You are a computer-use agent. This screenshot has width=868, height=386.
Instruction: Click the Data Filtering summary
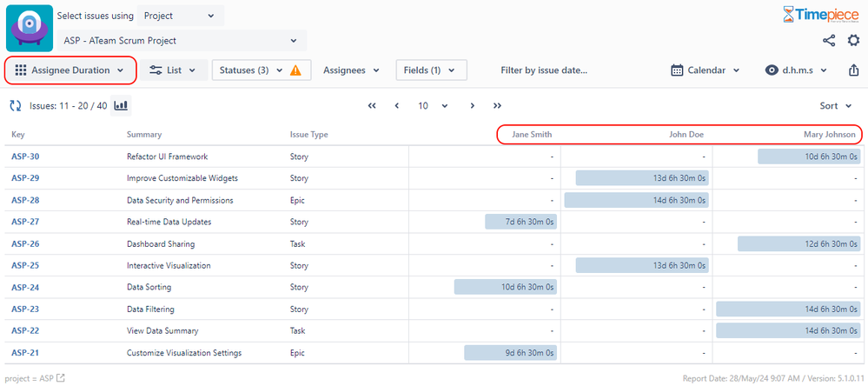(150, 309)
